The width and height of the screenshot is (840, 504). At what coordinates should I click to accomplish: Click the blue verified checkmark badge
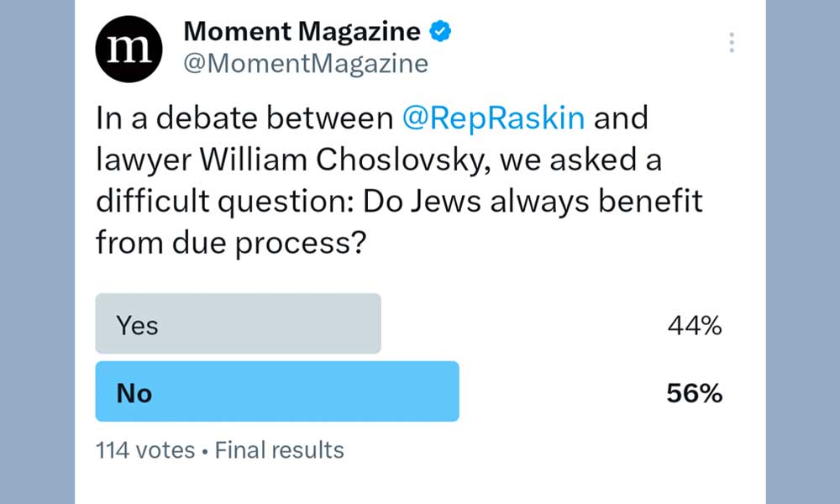440,32
